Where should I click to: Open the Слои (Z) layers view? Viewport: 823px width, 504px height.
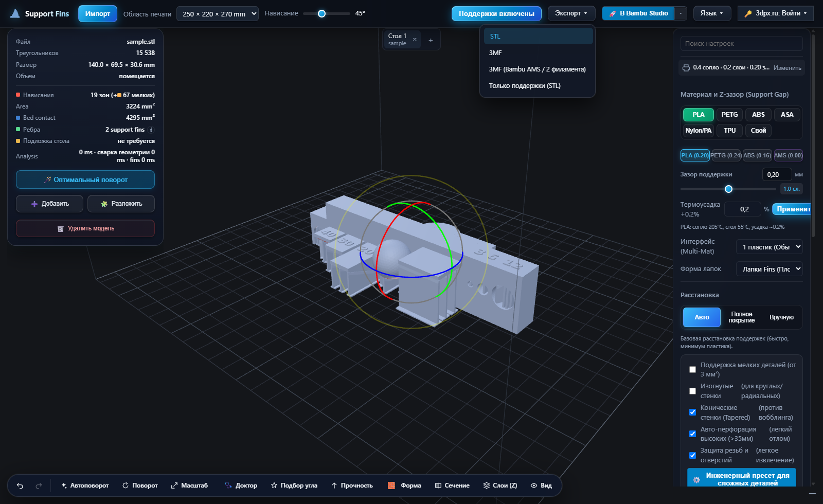tap(500, 485)
